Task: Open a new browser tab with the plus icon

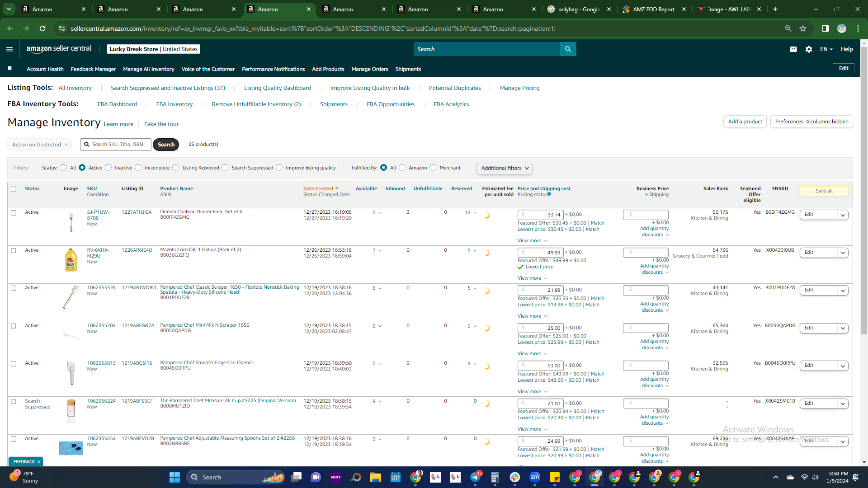Action: click(x=775, y=9)
